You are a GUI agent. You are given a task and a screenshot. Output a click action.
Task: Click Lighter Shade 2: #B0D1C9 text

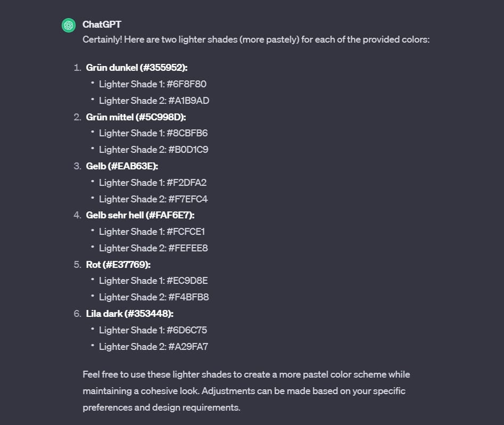click(x=153, y=150)
